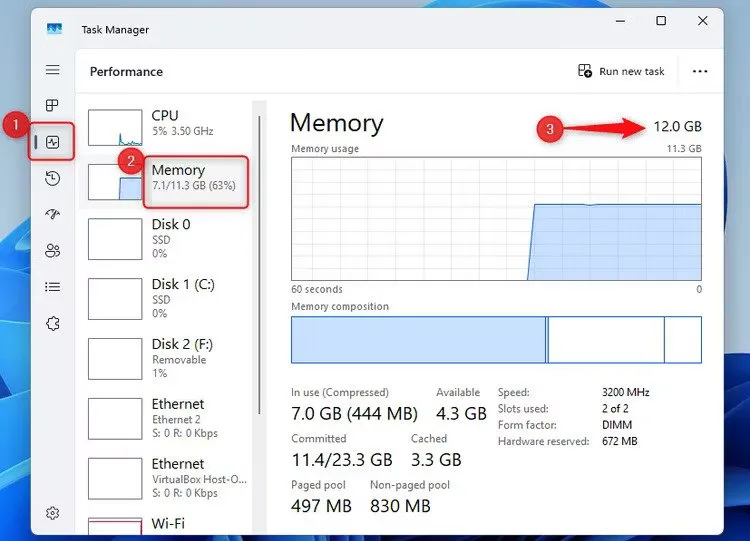Image resolution: width=750 pixels, height=541 pixels.
Task: Open Task Manager settings gear
Action: (53, 513)
